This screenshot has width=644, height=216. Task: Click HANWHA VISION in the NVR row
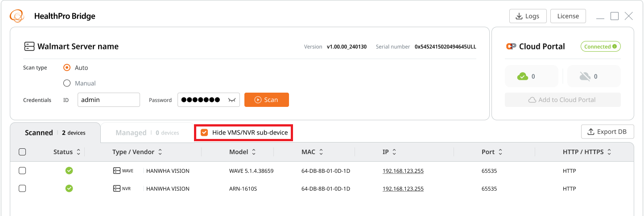point(168,188)
